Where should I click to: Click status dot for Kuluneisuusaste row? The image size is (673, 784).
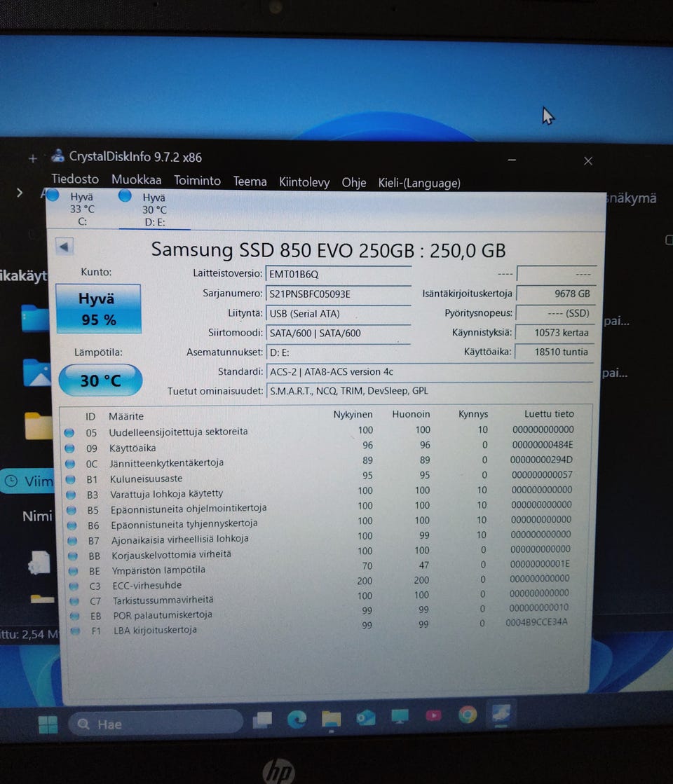tap(71, 479)
